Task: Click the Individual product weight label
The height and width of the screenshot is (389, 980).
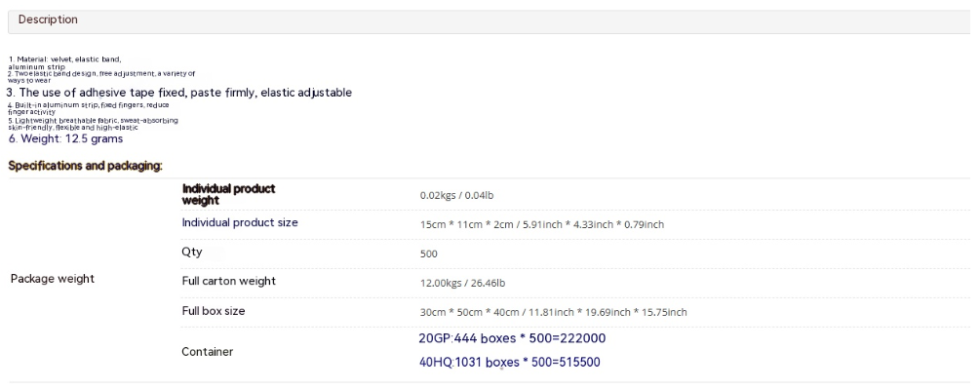Action: click(x=229, y=194)
